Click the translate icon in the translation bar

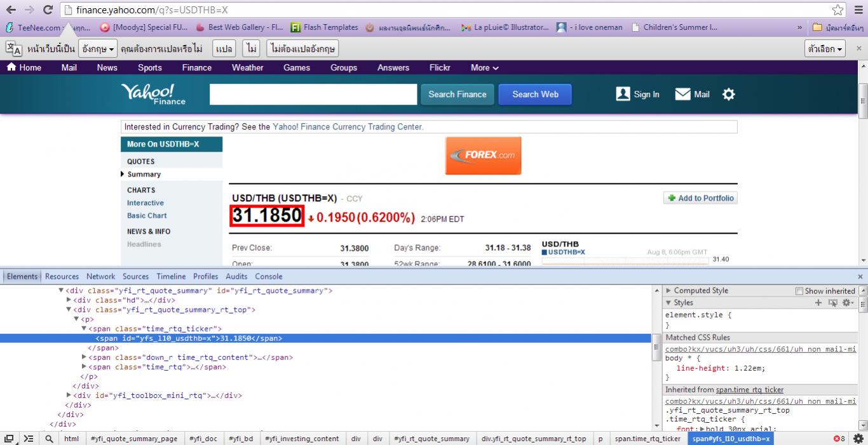click(x=14, y=49)
